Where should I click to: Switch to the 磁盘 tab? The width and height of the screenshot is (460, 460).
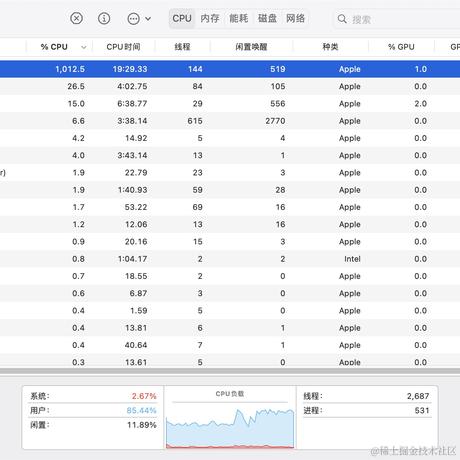pyautogui.click(x=267, y=18)
